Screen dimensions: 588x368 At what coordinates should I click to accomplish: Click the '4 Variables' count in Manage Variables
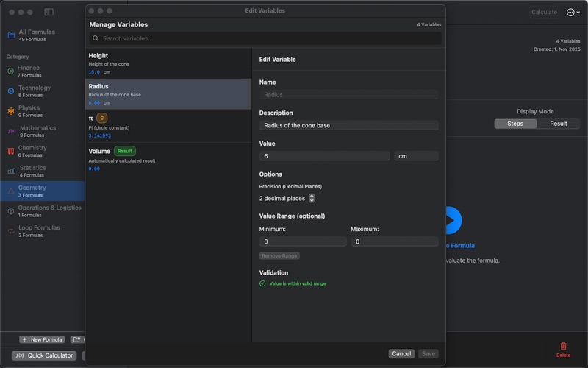coord(429,24)
